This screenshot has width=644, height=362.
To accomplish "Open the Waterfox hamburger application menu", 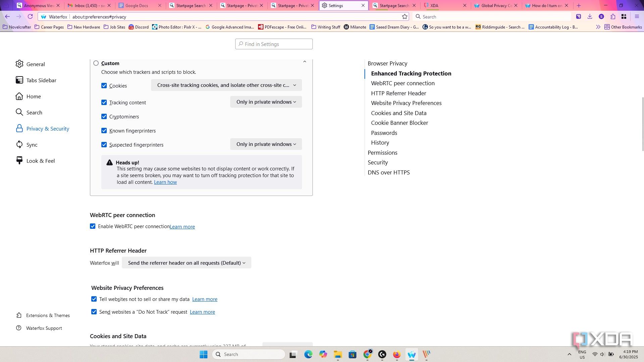I will [637, 16].
